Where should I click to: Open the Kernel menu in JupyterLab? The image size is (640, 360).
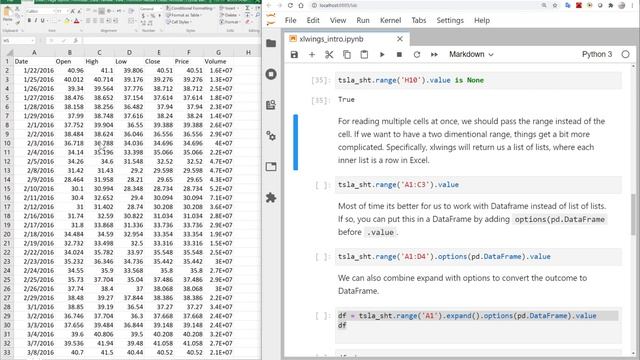[x=391, y=20]
